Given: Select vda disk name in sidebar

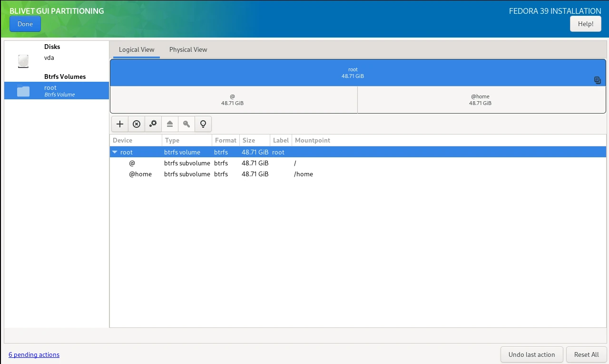Looking at the screenshot, I should 49,58.
